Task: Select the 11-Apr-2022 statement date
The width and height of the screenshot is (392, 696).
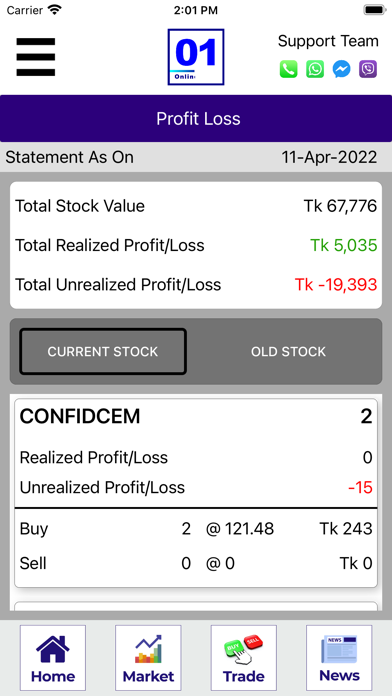Action: click(x=329, y=157)
